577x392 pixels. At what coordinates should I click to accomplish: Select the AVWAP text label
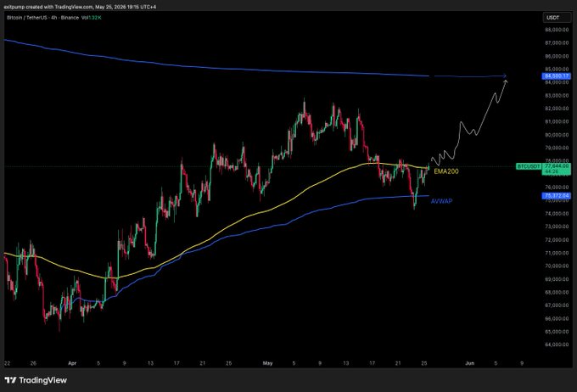(441, 201)
